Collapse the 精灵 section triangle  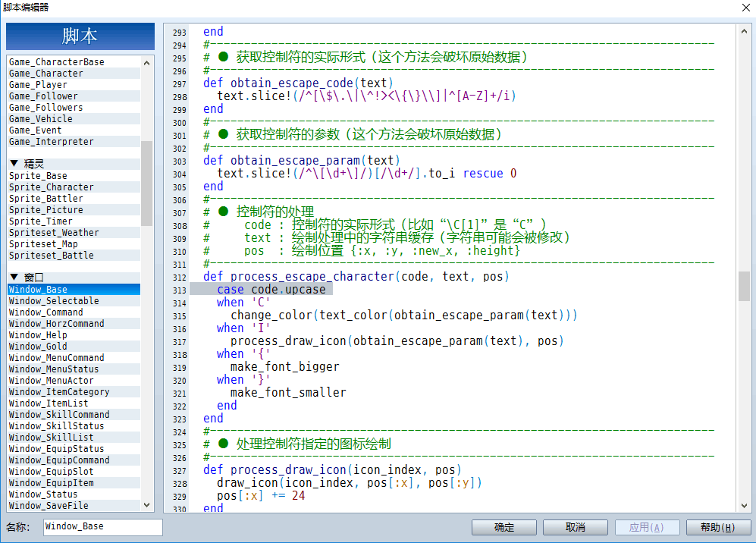pos(14,164)
